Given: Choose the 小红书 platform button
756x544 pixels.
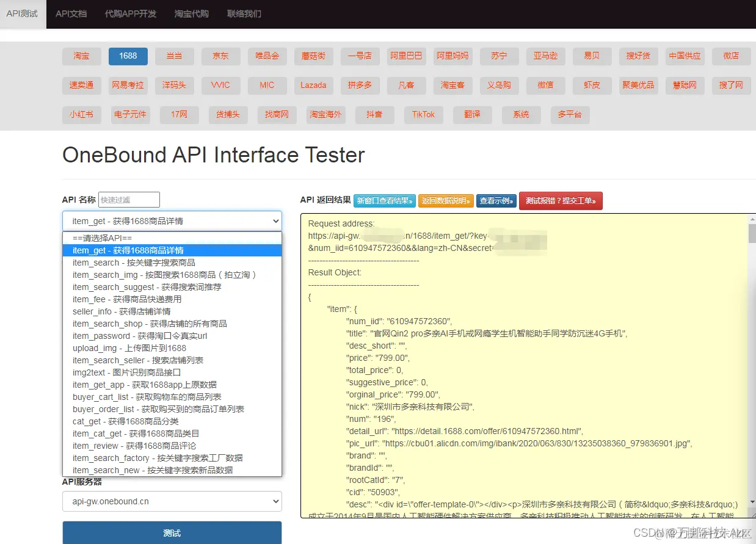Looking at the screenshot, I should click(x=82, y=114).
